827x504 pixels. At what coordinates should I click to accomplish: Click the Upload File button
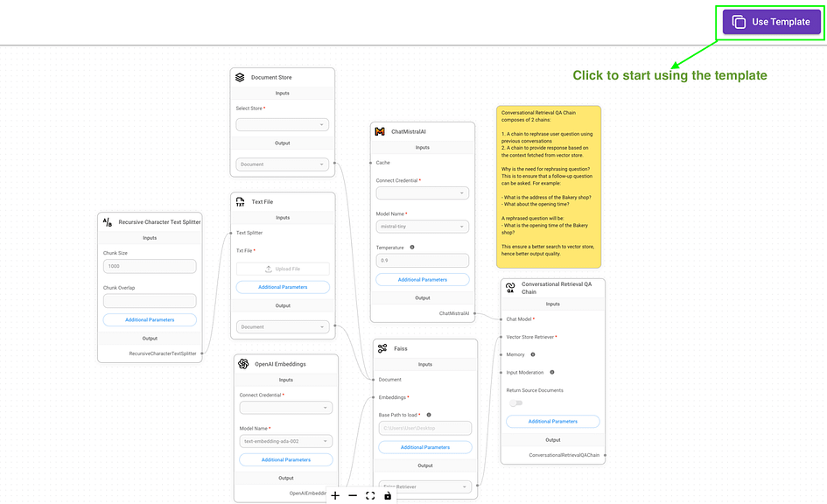(283, 269)
